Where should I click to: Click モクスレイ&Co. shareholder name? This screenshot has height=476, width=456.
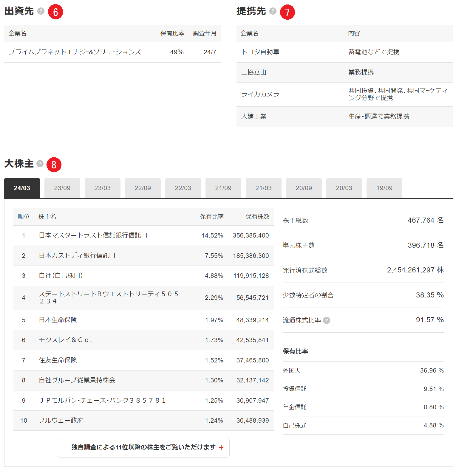(65, 340)
